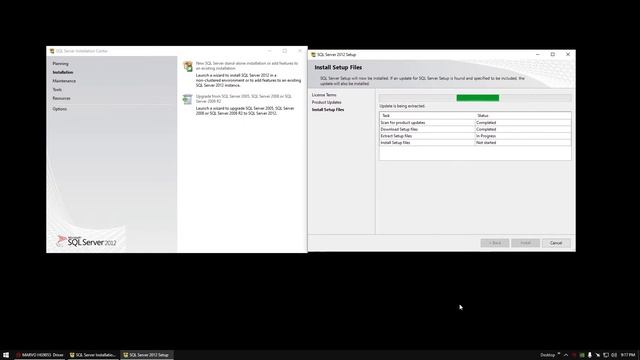Click Upgrade from SQL Server 2005 link

pyautogui.click(x=244, y=99)
